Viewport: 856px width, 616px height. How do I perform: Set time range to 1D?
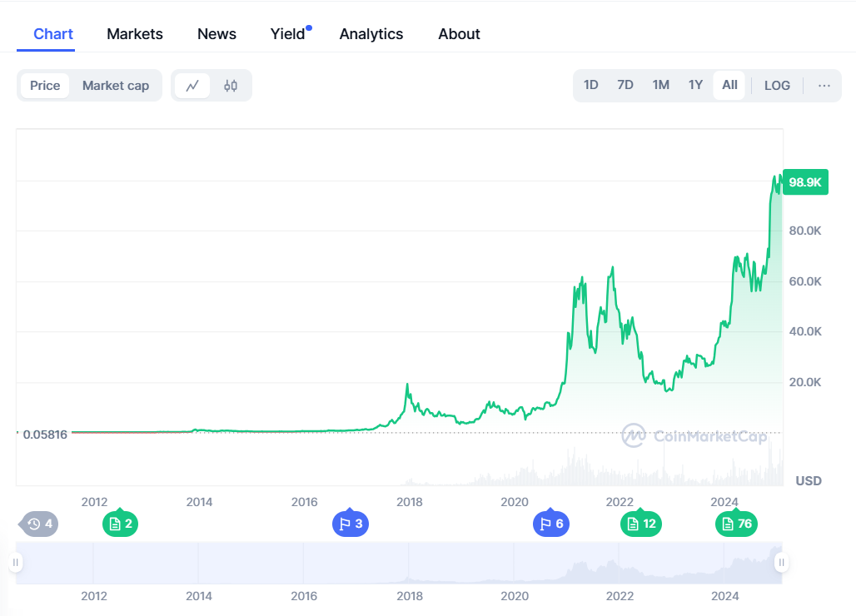(x=591, y=86)
